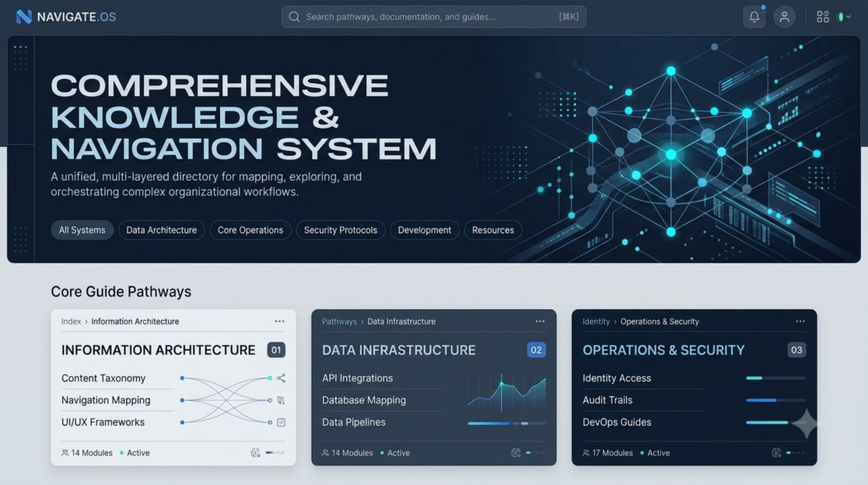Follow the Pathways breadcrumb link

pyautogui.click(x=339, y=322)
